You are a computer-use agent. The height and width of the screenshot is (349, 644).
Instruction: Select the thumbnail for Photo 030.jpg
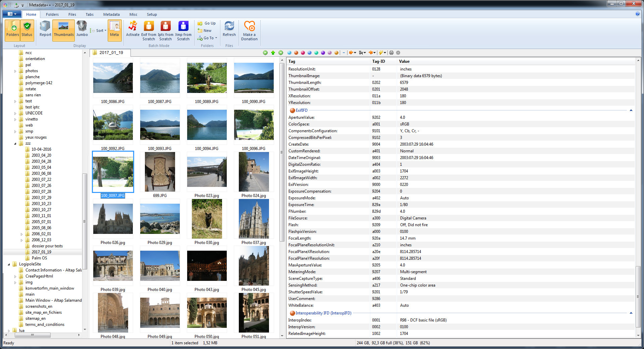click(207, 219)
